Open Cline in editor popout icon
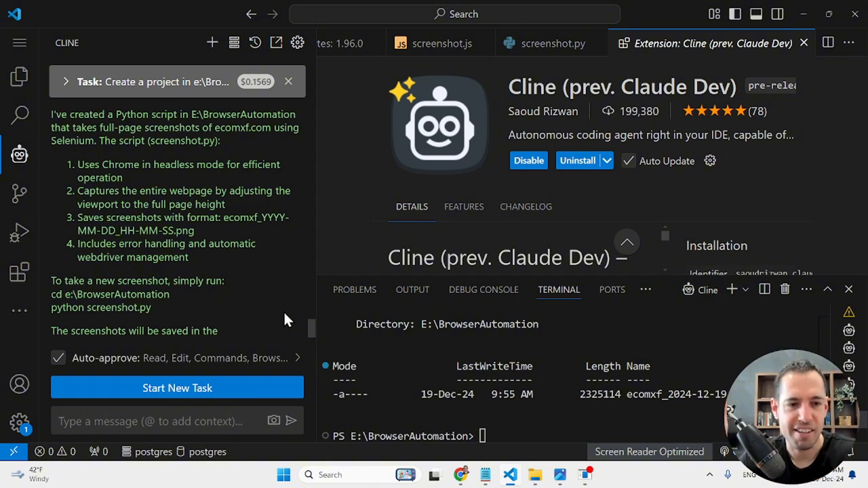Image resolution: width=868 pixels, height=488 pixels. coord(276,43)
